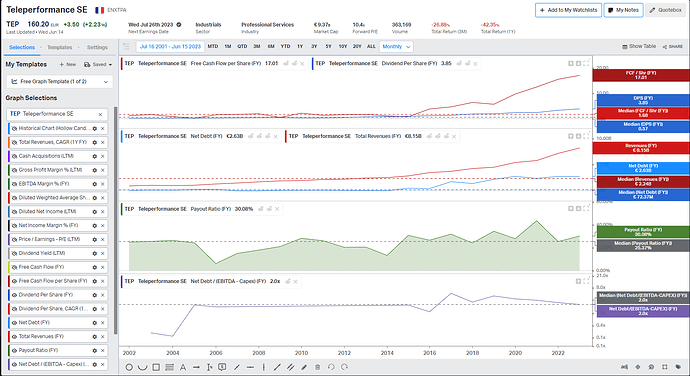Viewport: 690px width, 376px height.
Task: Click the undo arrow in drawing toolbar
Action: click(331, 367)
